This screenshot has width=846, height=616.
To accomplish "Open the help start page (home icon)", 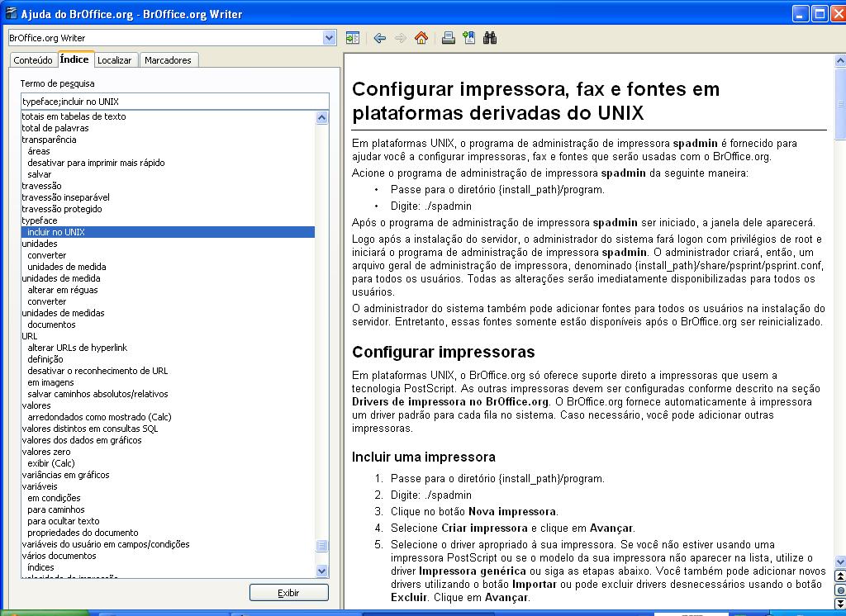I will (421, 38).
